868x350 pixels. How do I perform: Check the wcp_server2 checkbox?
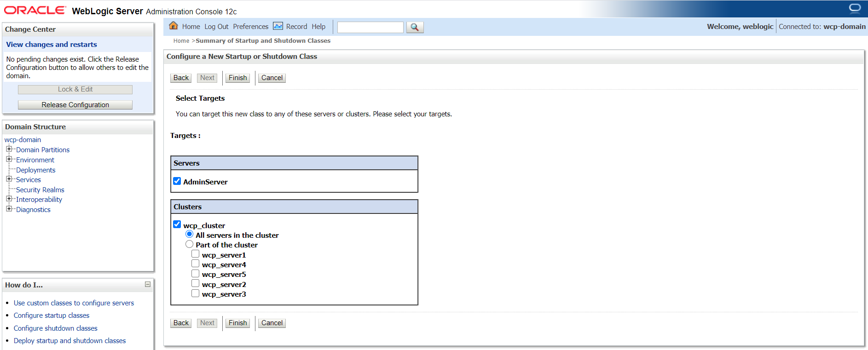tap(196, 283)
